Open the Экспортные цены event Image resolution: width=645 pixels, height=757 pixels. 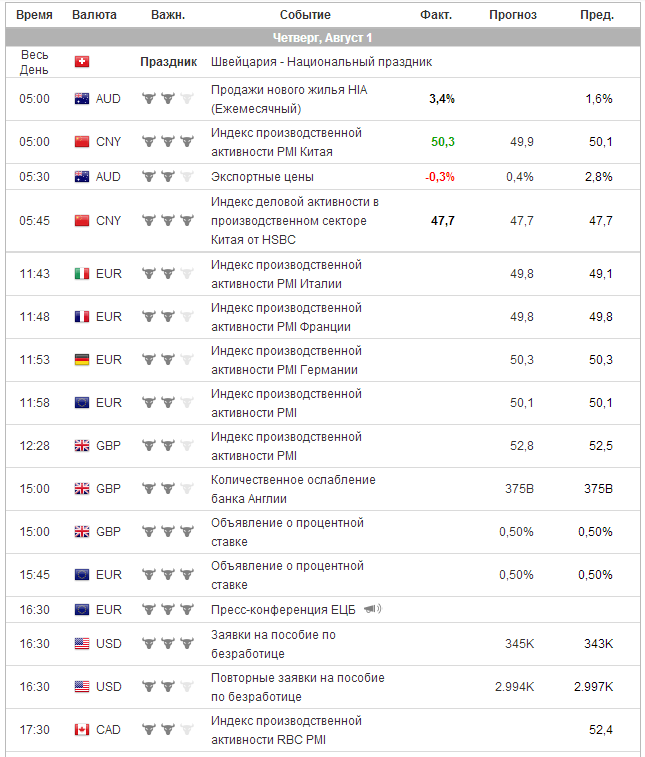point(262,177)
